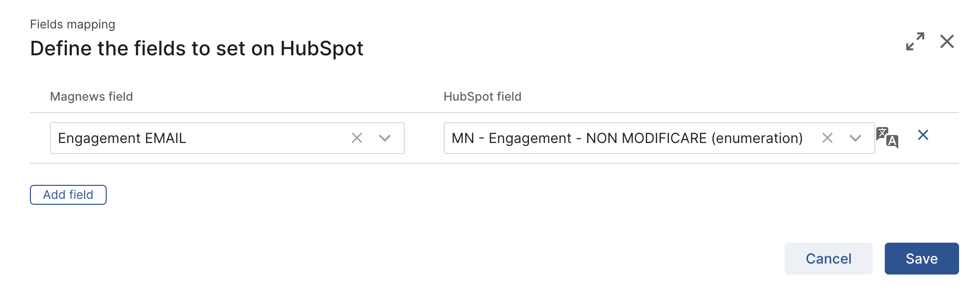
Task: Open the Magnews field dropdown arrow
Action: (384, 138)
